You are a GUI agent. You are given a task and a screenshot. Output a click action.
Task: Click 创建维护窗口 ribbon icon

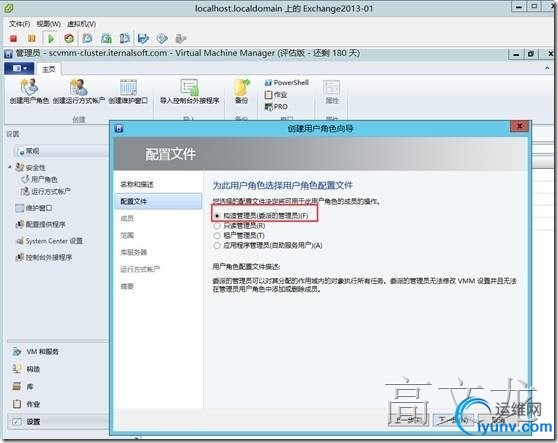tap(128, 91)
